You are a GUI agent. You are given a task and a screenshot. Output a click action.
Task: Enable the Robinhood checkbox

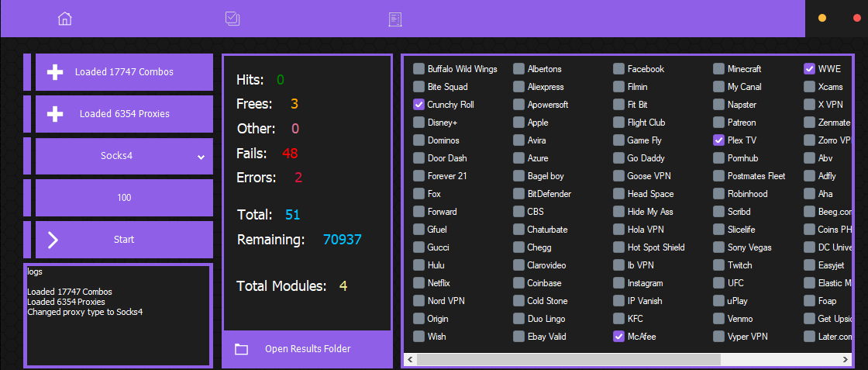click(718, 194)
